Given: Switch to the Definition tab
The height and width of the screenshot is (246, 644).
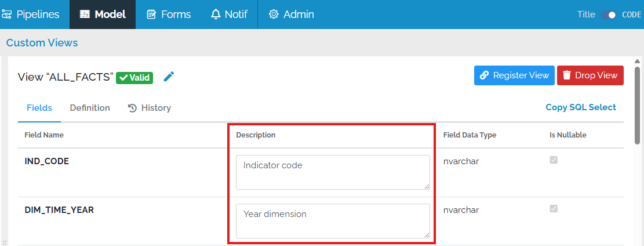Looking at the screenshot, I should 90,108.
